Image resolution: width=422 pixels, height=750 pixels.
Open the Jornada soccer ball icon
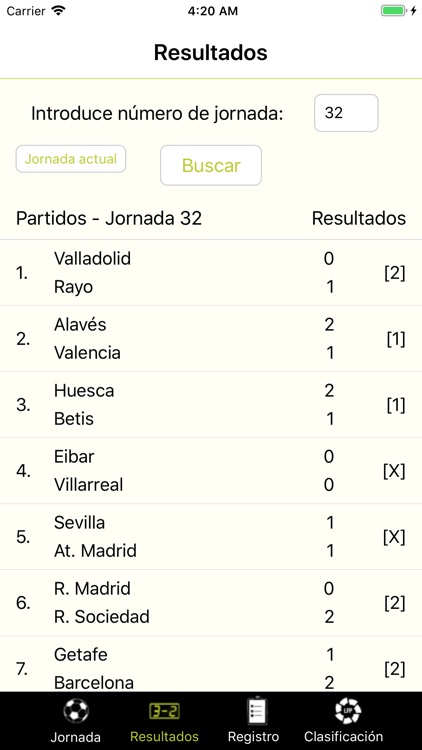[76, 711]
